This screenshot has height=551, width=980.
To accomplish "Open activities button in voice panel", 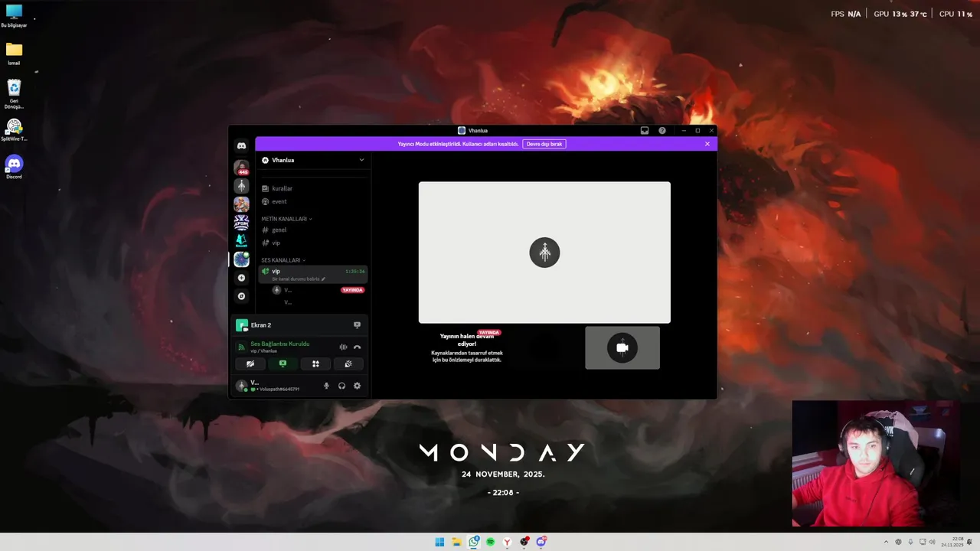I will tap(315, 364).
